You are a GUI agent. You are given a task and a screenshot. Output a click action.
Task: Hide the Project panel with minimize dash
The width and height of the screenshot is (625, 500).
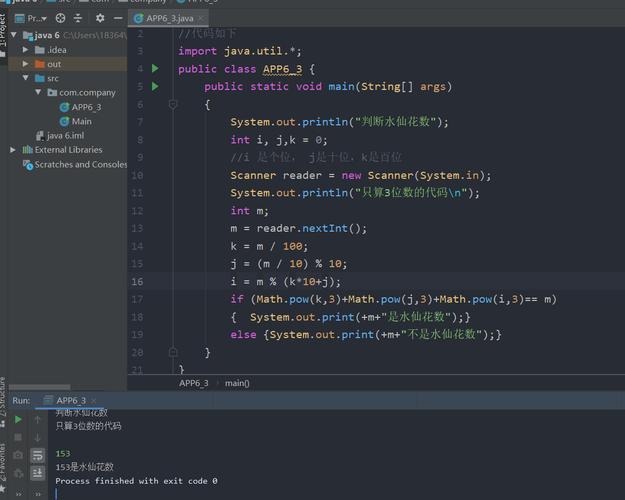click(116, 18)
